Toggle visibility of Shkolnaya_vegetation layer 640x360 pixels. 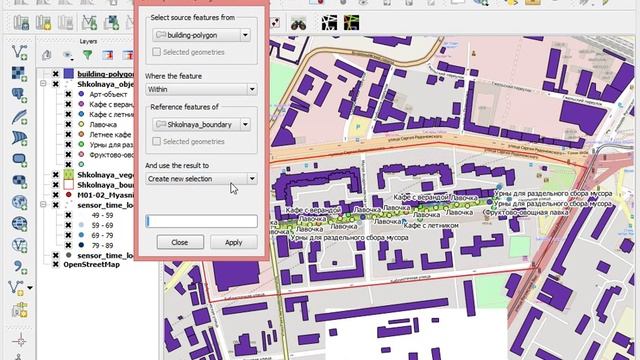pos(56,175)
